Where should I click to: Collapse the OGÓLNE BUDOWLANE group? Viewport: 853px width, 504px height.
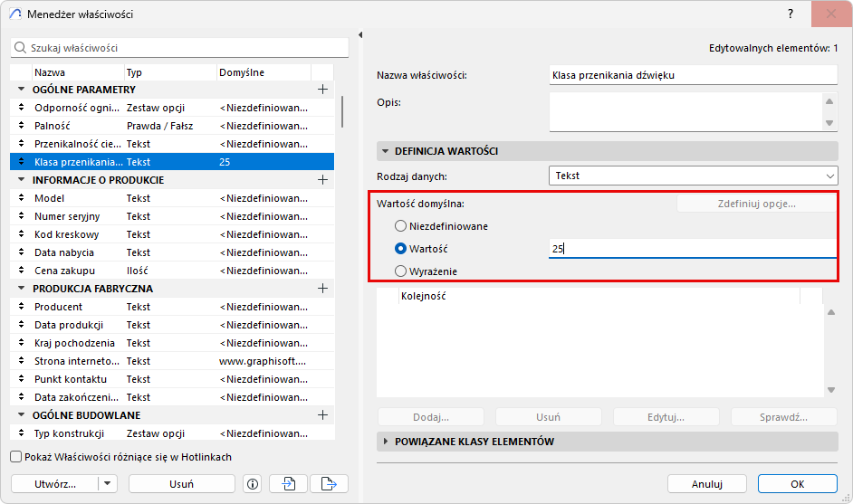click(x=21, y=414)
